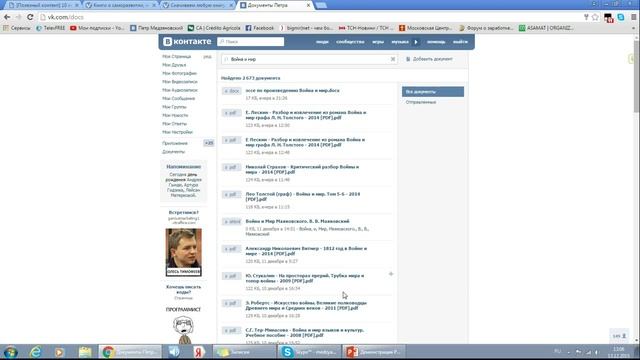Open Документы sidebar link
The width and height of the screenshot is (640, 360).
point(173,152)
